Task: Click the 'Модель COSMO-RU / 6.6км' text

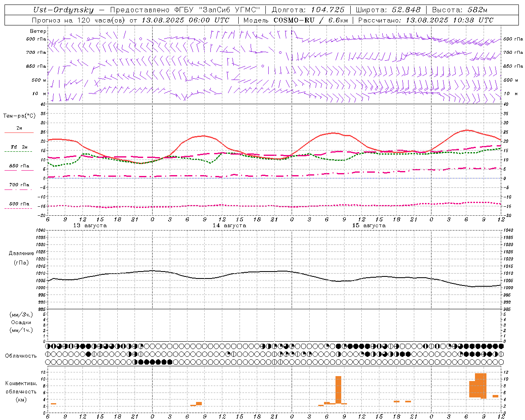Action: click(296, 20)
